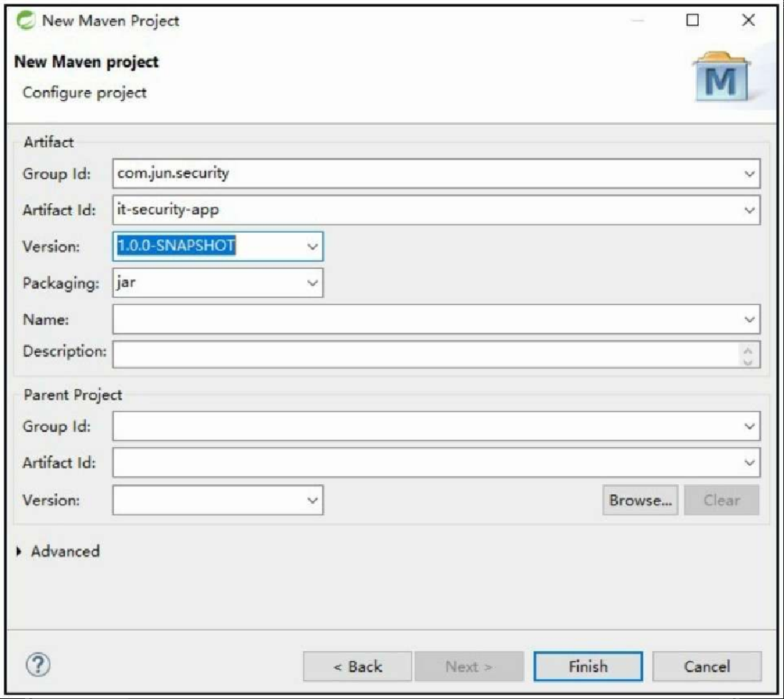The height and width of the screenshot is (699, 784).
Task: Click the 'Packaging:' label
Action: click(x=61, y=284)
